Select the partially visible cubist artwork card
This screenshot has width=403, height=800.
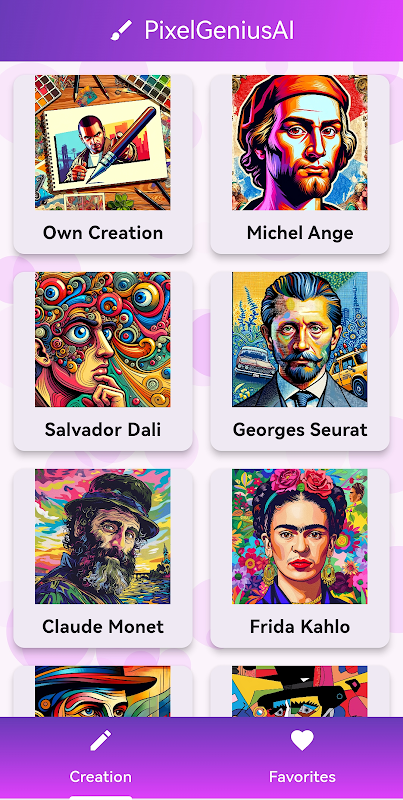[300, 691]
